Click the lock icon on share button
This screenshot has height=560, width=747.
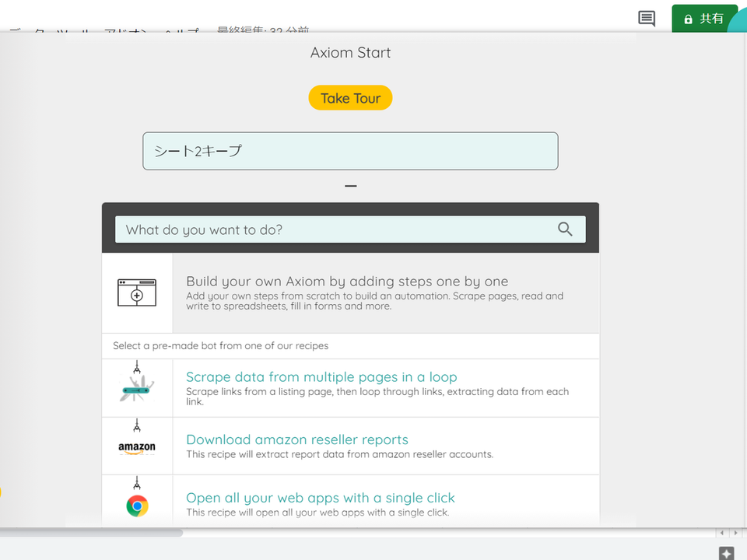coord(688,19)
